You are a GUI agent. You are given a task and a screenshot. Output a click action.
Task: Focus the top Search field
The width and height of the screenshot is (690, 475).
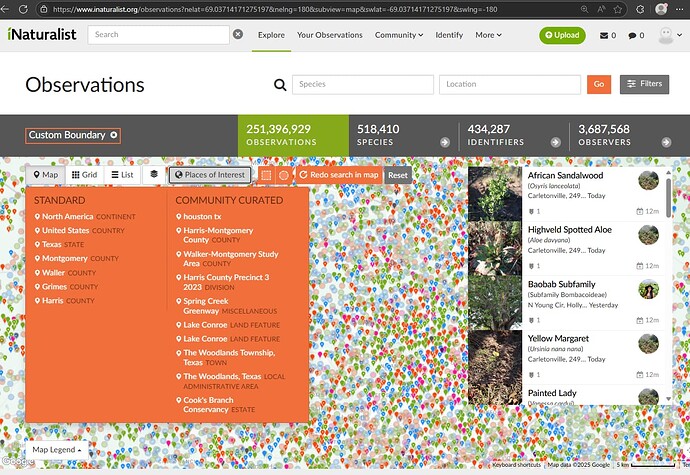(x=158, y=34)
